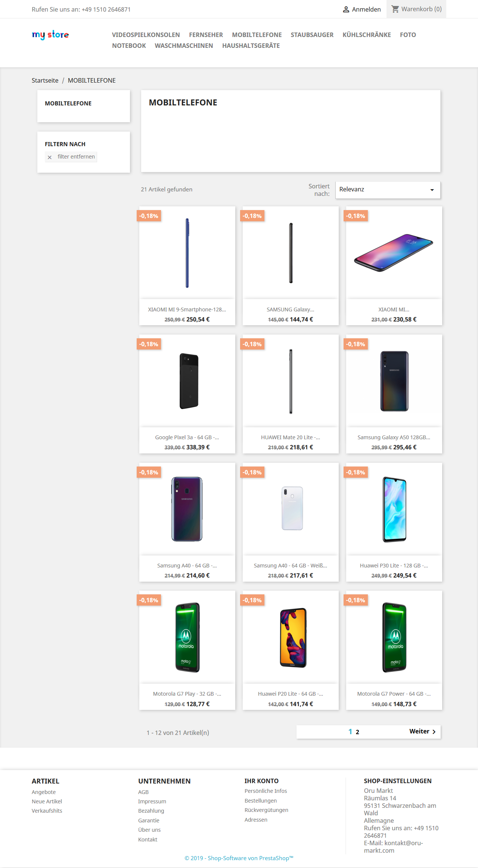Click the Weiter next-page arrow
Screen dimensions: 478x868
(434, 732)
